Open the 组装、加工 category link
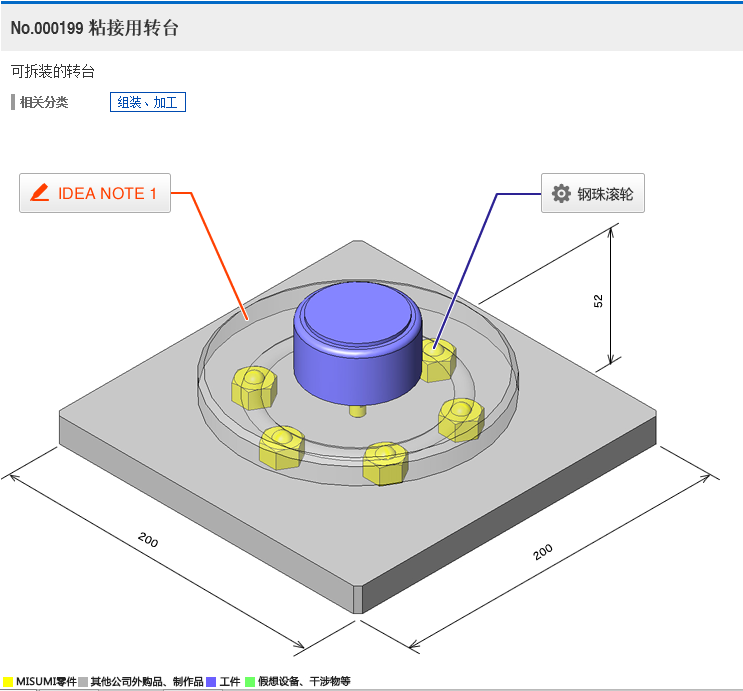Image resolution: width=743 pixels, height=691 pixels. [148, 102]
